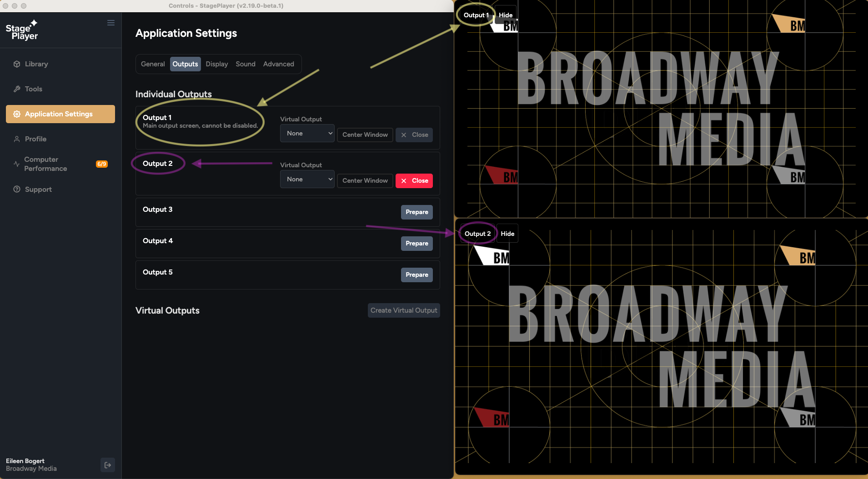
Task: Click the Application Settings gear icon
Action: point(17,114)
